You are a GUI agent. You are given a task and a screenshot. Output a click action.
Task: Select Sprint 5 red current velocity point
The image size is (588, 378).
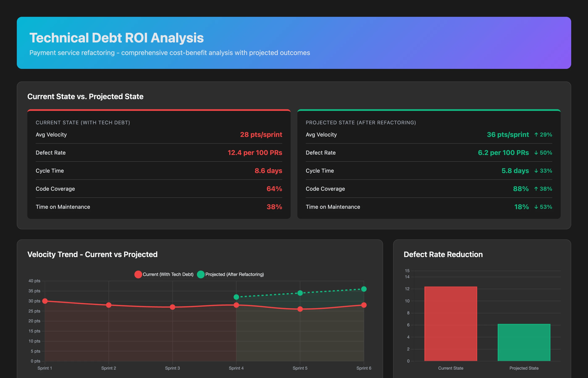click(x=300, y=309)
